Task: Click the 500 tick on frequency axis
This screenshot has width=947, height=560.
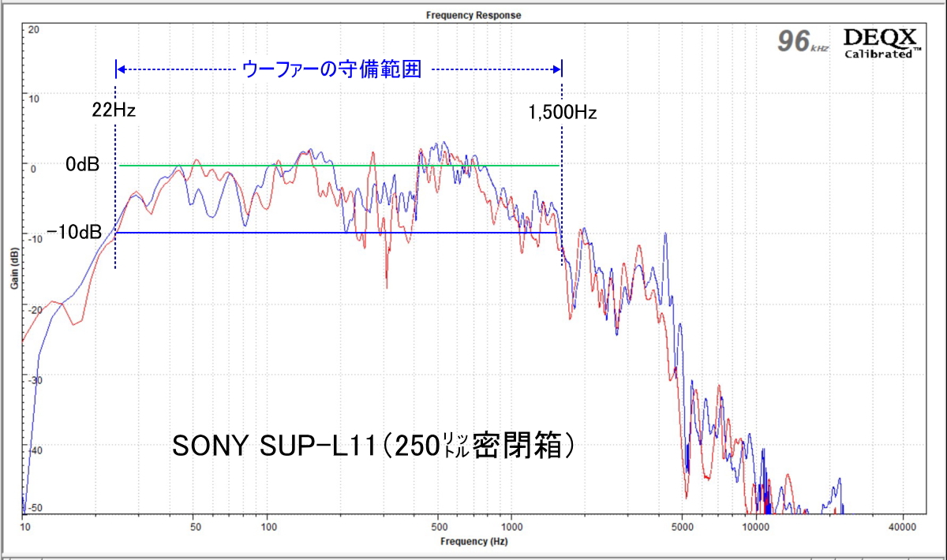Action: coord(439,526)
